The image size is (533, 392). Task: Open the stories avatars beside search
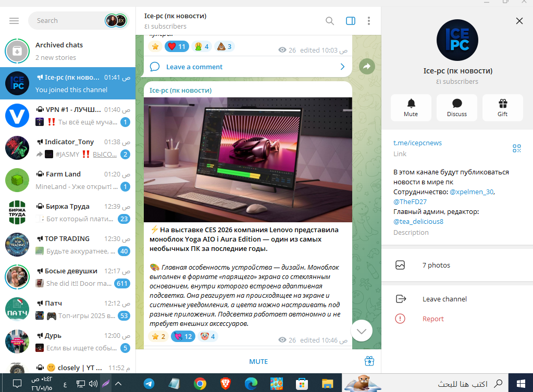pyautogui.click(x=116, y=21)
